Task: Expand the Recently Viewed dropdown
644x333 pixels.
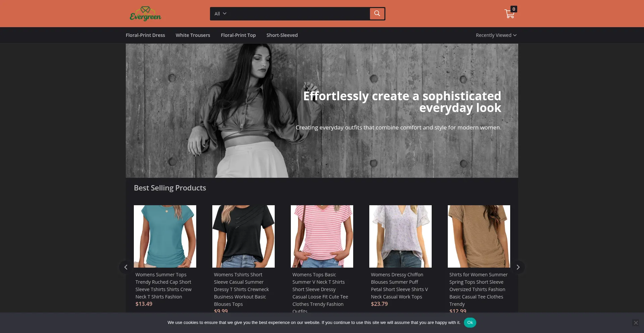Action: coord(496,35)
